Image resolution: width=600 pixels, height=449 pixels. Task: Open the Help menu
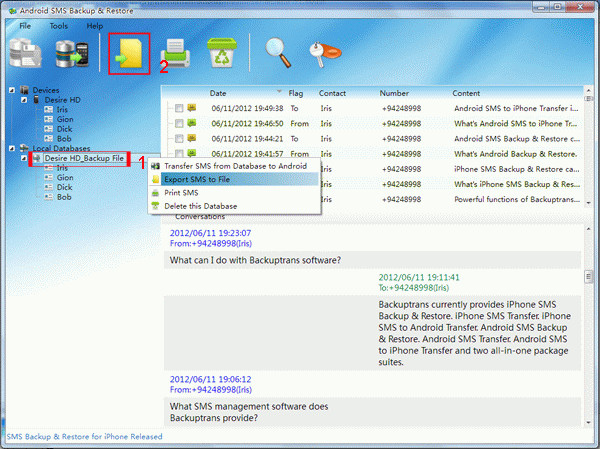tap(95, 26)
